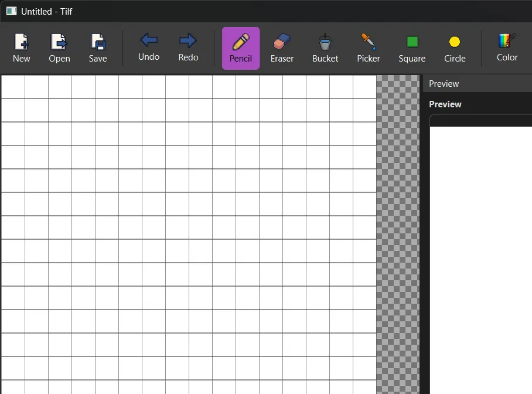Screen dimensions: 532x394
Task: Redo the previously undone action
Action: coord(187,48)
